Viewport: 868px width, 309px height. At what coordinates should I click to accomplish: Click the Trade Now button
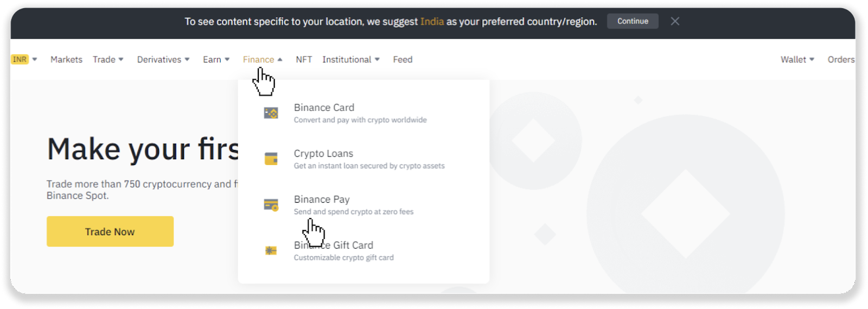(x=110, y=231)
